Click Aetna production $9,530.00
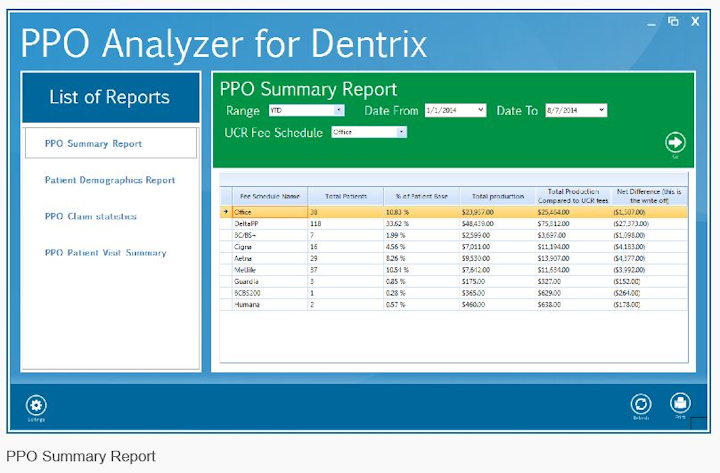720x473 pixels. point(476,259)
